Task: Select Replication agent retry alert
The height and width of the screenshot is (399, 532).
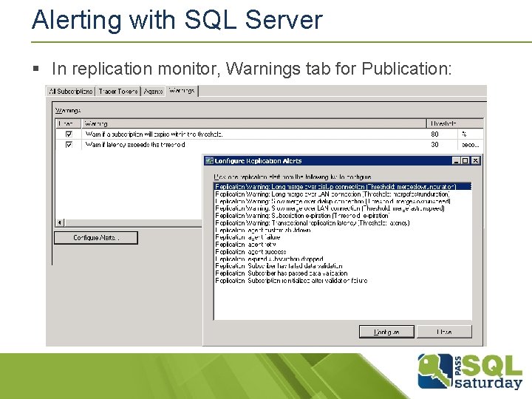Action: (x=245, y=245)
